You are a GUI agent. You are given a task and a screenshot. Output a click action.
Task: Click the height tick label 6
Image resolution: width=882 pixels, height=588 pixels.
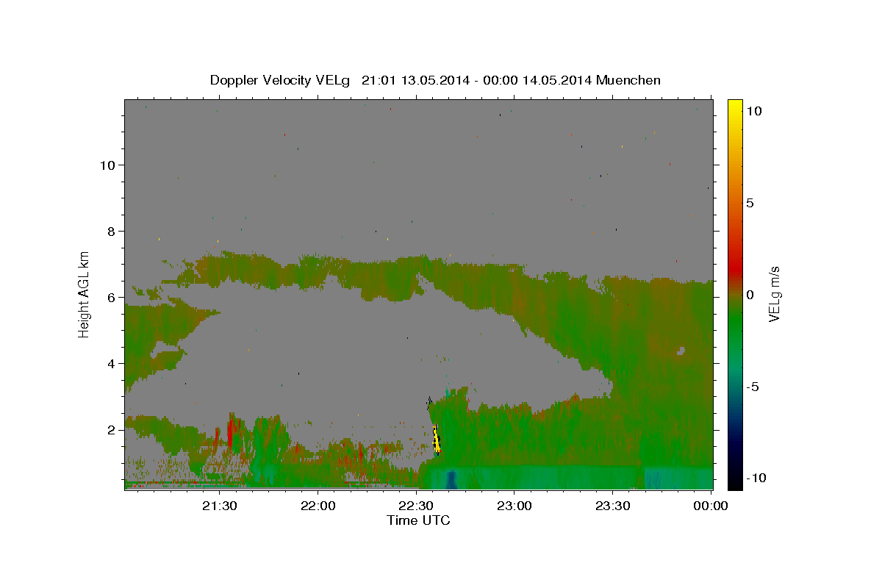[112, 297]
